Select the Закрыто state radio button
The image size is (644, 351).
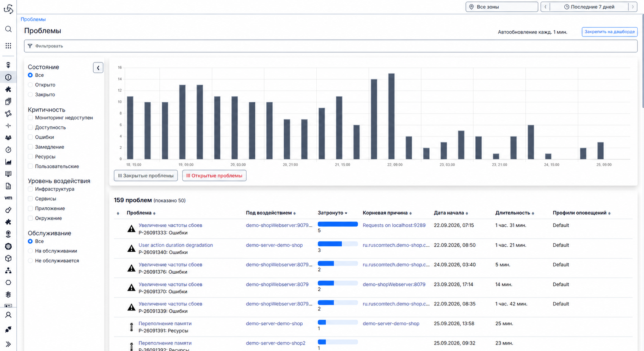coord(30,95)
